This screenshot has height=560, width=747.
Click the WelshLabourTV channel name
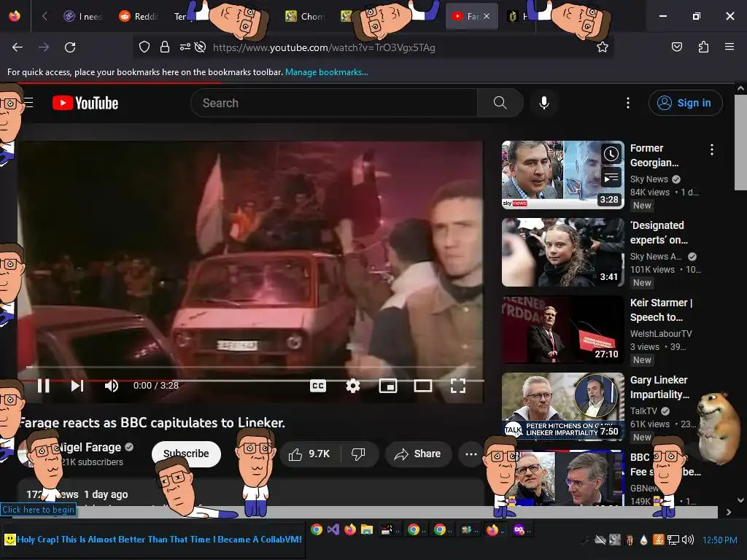pos(661,334)
